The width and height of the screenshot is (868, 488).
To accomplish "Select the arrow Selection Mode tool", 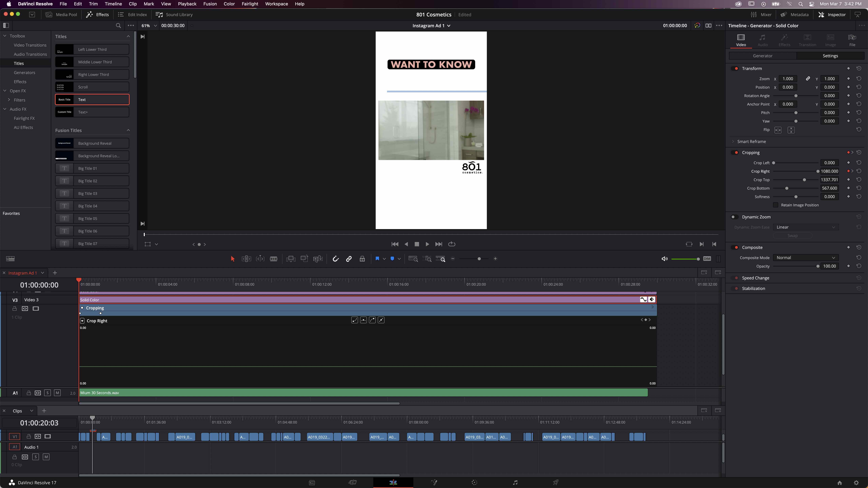I will click(x=232, y=259).
